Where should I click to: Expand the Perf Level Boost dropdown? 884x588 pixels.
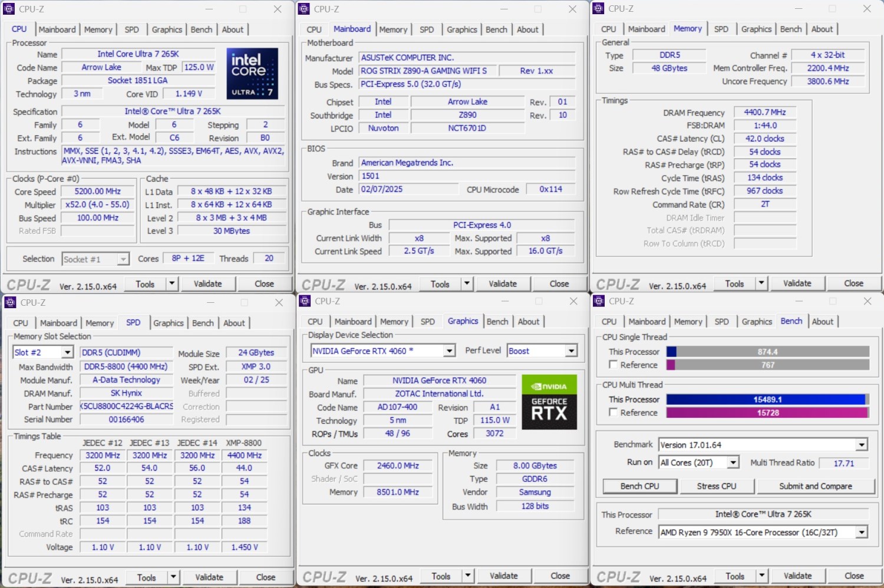(x=570, y=351)
